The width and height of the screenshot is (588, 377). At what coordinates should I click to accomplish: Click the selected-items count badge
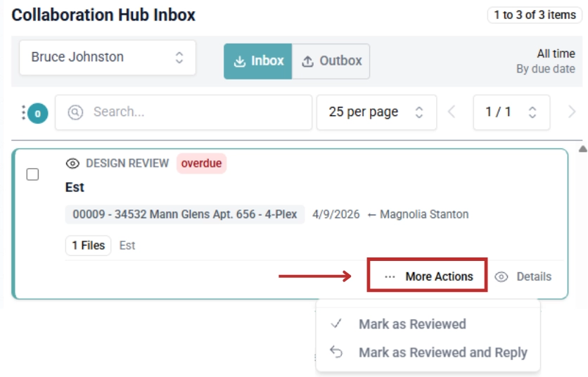[37, 113]
